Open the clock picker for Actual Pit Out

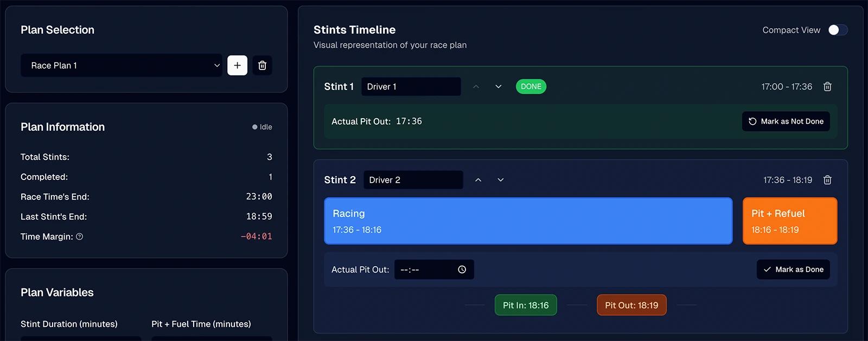coord(462,269)
